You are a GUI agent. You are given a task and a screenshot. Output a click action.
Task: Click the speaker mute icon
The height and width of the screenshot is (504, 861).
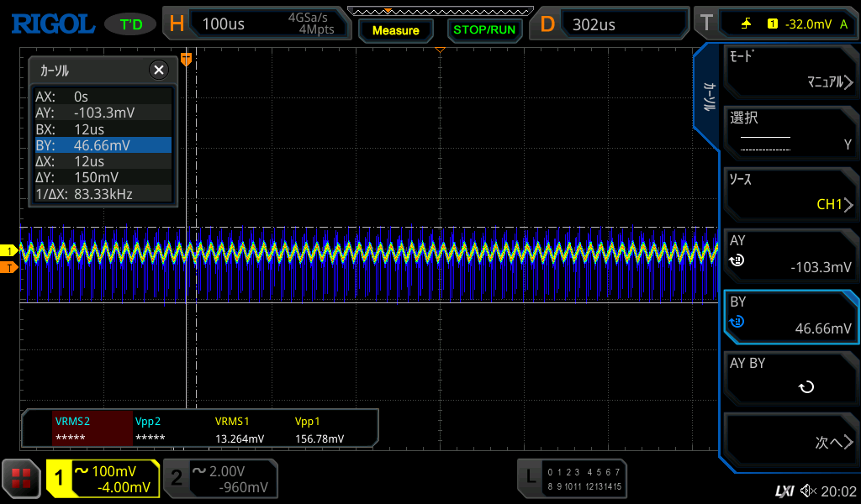click(808, 491)
